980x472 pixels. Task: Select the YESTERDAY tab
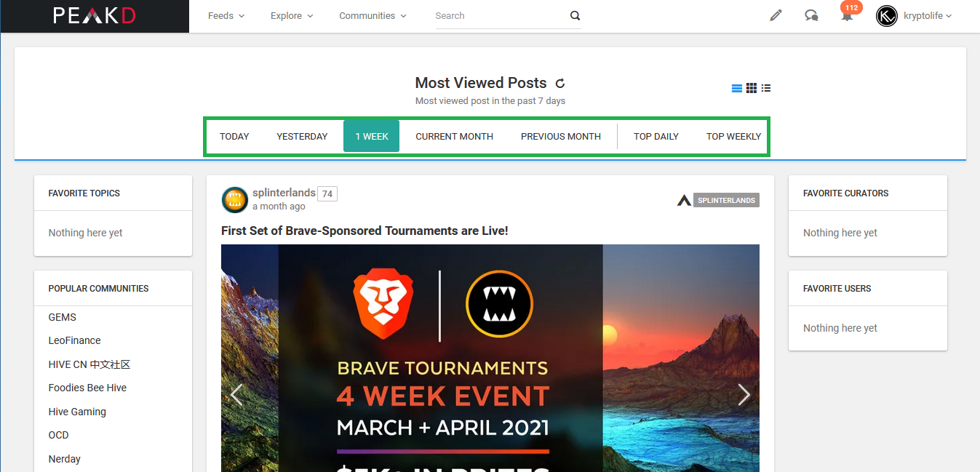coord(302,136)
